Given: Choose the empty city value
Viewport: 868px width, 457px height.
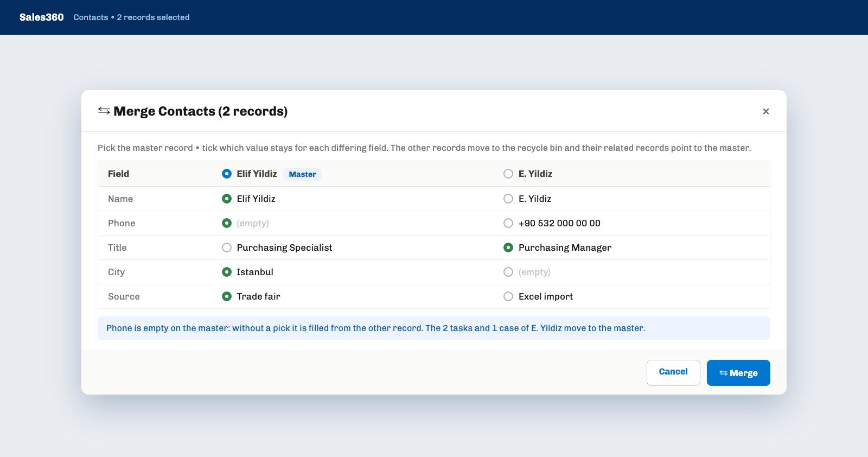Looking at the screenshot, I should 508,272.
